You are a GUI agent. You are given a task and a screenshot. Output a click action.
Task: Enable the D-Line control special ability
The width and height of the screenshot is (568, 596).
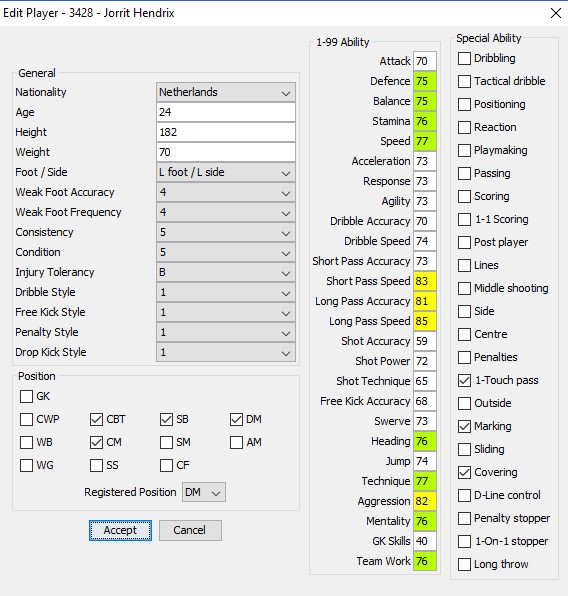[464, 495]
